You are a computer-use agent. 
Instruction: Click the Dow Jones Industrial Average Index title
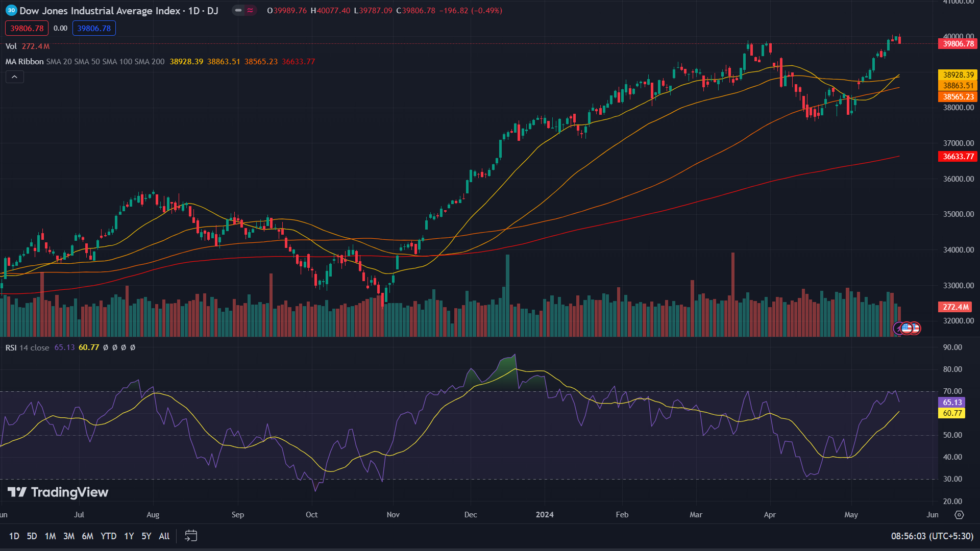100,11
